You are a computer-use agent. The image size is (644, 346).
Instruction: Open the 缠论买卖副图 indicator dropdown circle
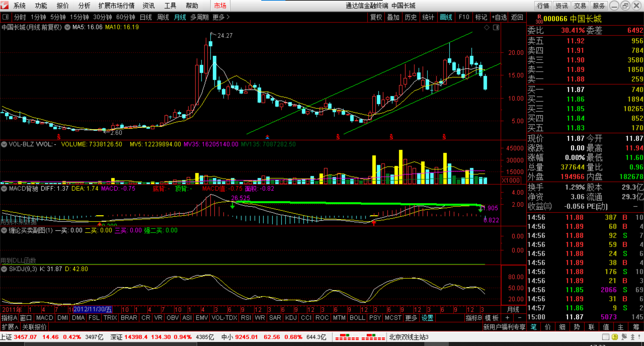[4, 230]
